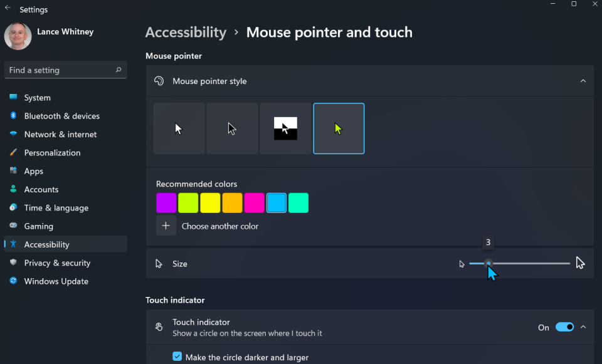Open Windows Update settings

point(56,281)
